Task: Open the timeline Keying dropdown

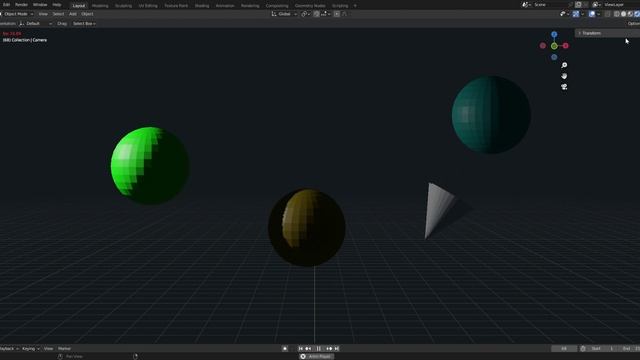Action: [31, 349]
